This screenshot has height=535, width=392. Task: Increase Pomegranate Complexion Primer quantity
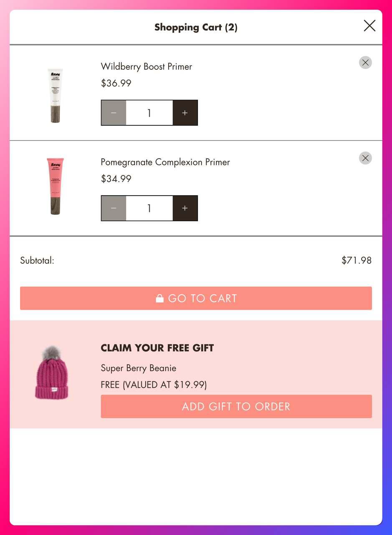coord(185,208)
